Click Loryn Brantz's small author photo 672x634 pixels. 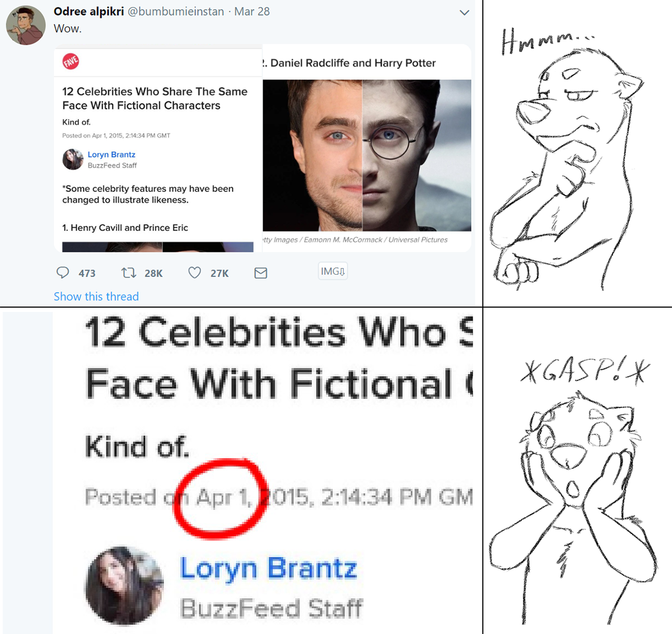point(73,159)
